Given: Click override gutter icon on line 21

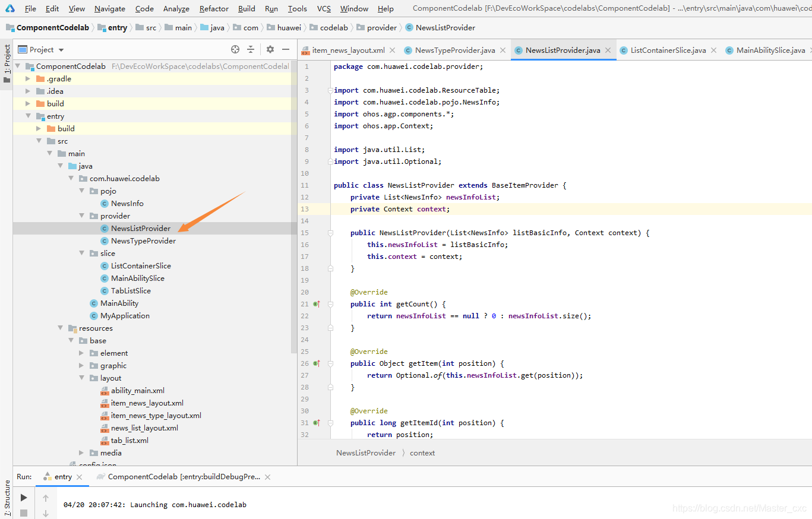Looking at the screenshot, I should pyautogui.click(x=317, y=304).
